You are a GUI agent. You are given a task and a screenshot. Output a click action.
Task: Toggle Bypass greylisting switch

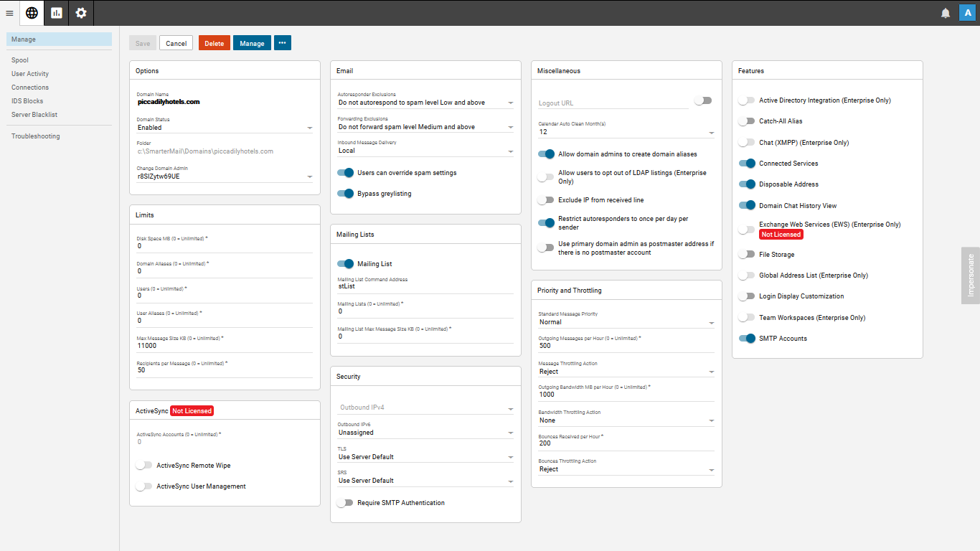(346, 194)
